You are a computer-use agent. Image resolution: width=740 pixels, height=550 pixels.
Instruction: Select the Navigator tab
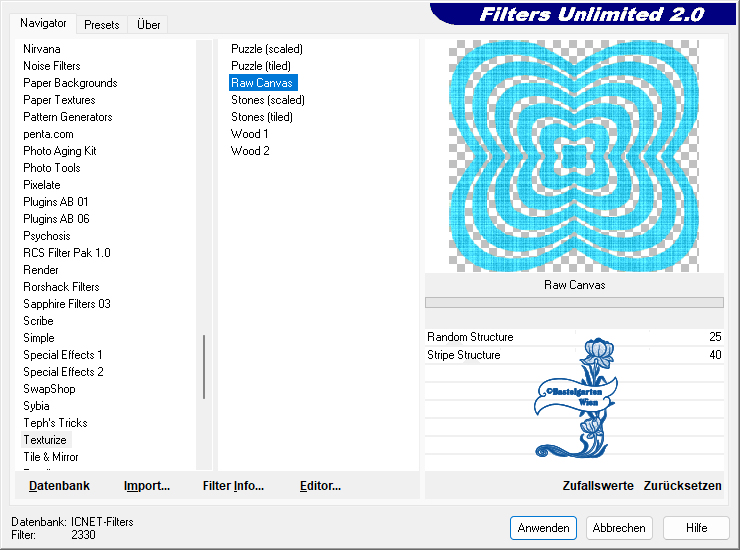(43, 23)
